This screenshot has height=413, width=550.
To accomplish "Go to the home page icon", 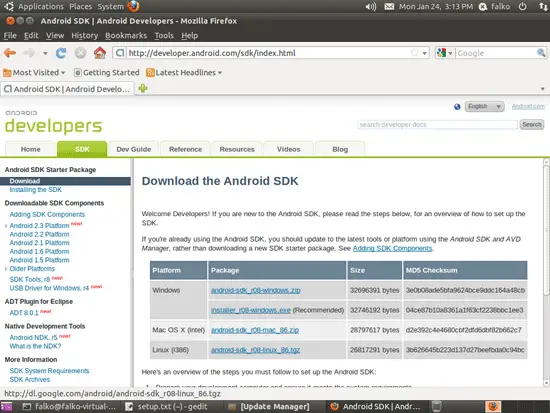I will 100,53.
